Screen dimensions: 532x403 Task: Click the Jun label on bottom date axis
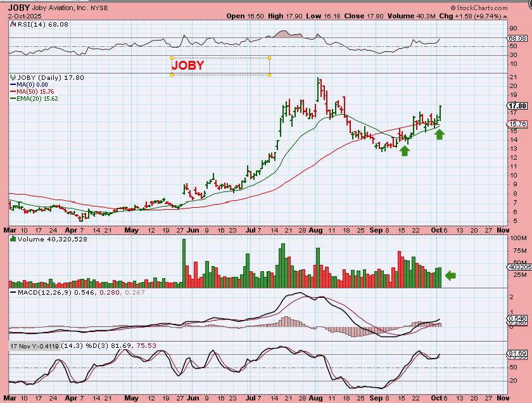(x=193, y=398)
